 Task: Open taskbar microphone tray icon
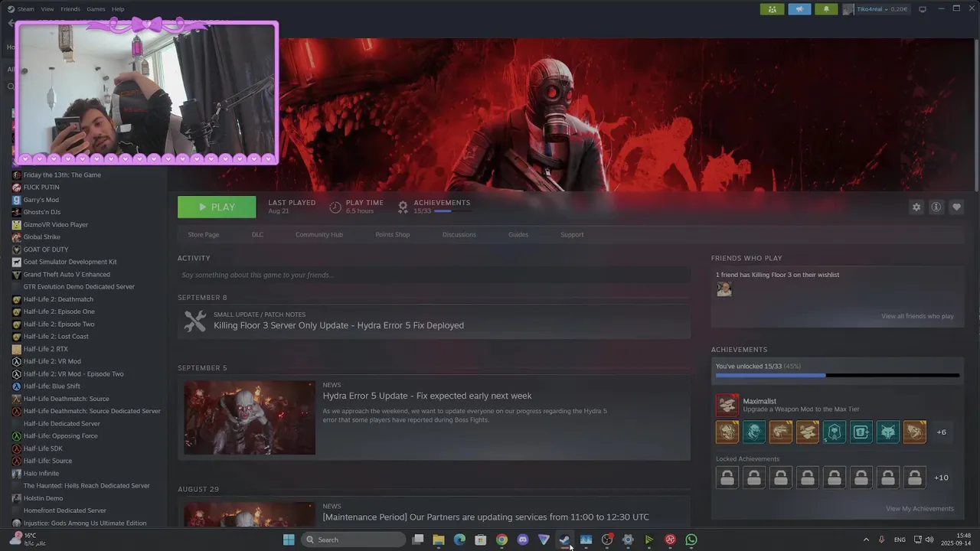coord(882,540)
